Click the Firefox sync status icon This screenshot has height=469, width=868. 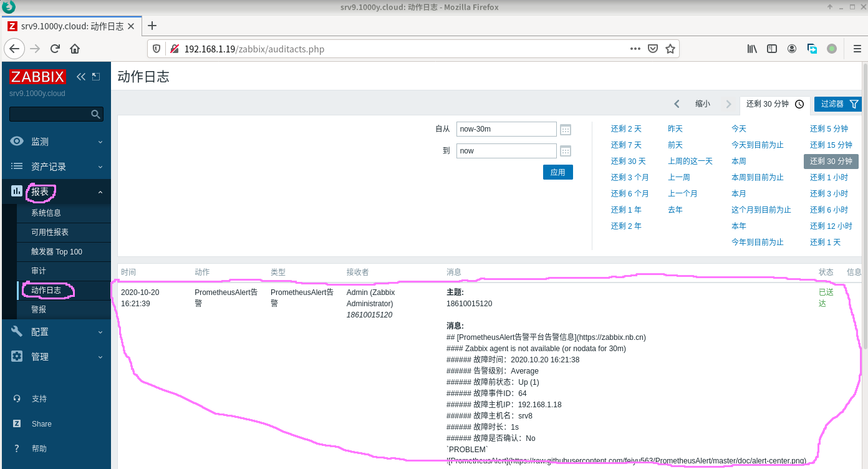812,49
